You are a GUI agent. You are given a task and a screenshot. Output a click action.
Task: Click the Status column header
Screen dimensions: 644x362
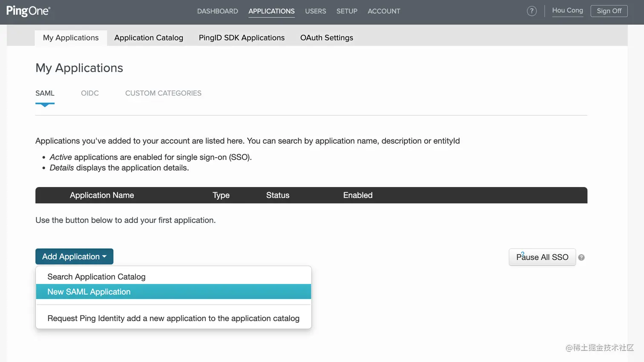pyautogui.click(x=278, y=195)
